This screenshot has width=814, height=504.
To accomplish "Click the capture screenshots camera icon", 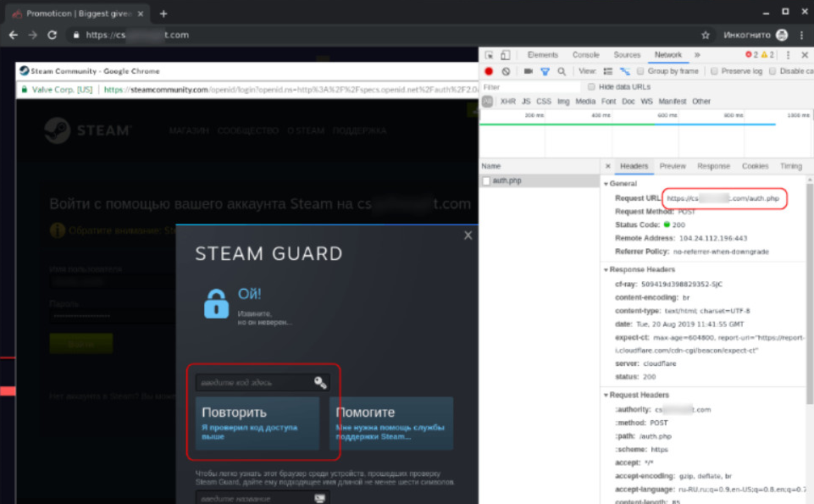I will coord(528,71).
